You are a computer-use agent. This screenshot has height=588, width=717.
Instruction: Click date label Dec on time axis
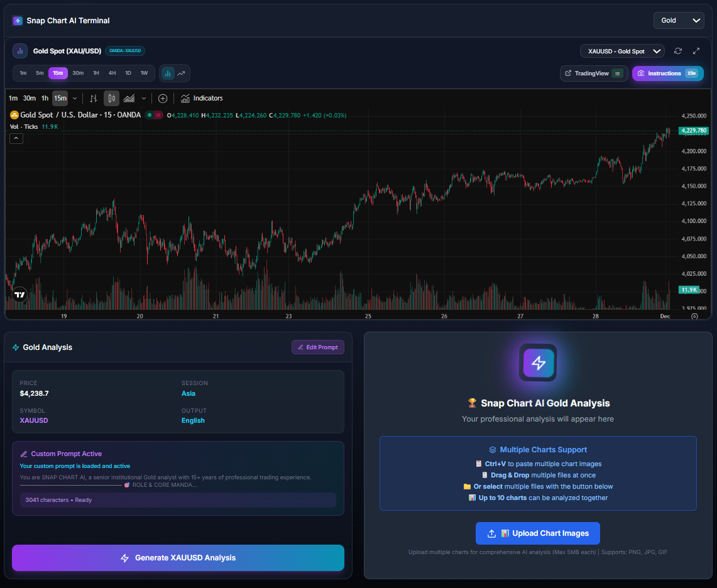pyautogui.click(x=665, y=316)
